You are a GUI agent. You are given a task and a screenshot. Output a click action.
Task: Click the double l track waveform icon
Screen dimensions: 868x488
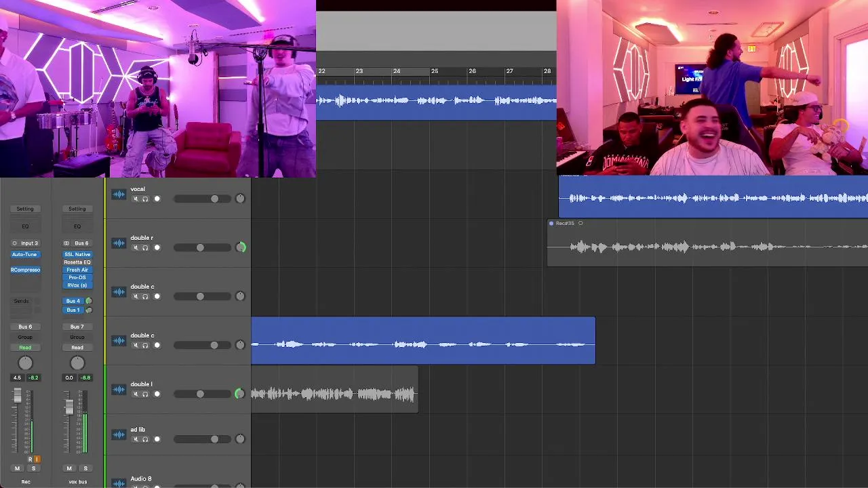119,390
